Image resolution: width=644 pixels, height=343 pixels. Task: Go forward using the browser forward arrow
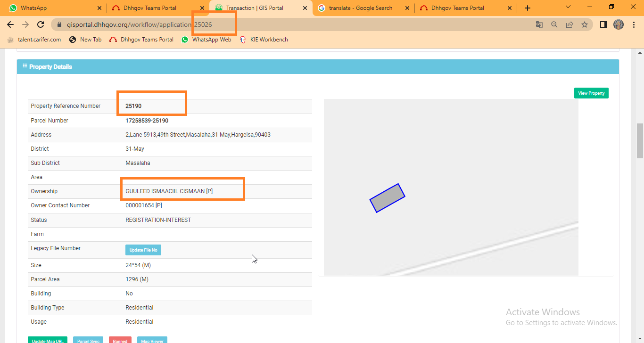click(25, 24)
